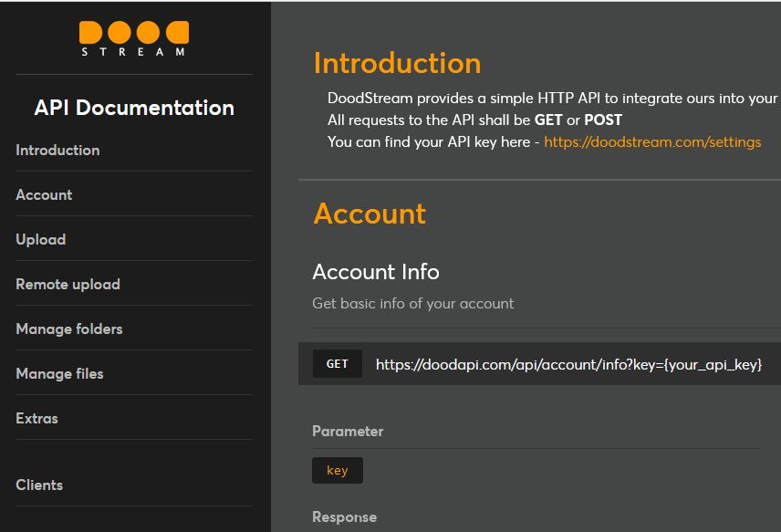Open the Remote upload section
781x532 pixels.
pyautogui.click(x=68, y=285)
